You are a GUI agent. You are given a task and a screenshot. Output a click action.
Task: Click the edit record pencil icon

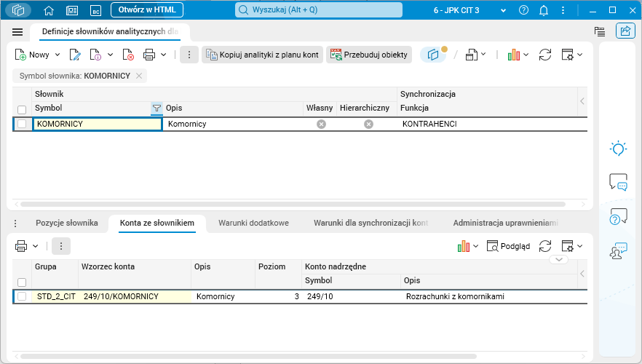[75, 55]
